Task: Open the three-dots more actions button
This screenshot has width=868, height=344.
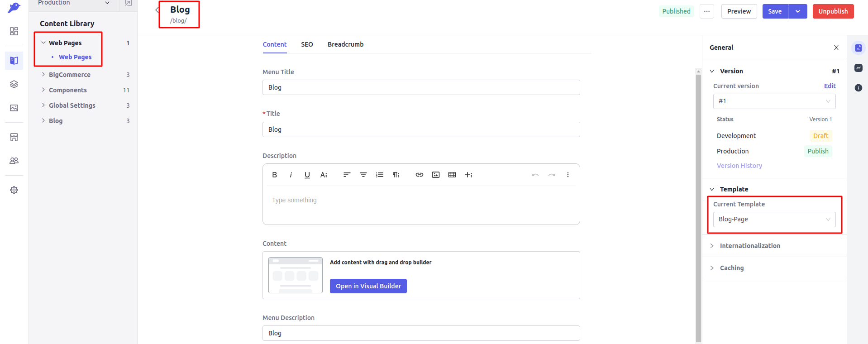Action: coord(707,11)
